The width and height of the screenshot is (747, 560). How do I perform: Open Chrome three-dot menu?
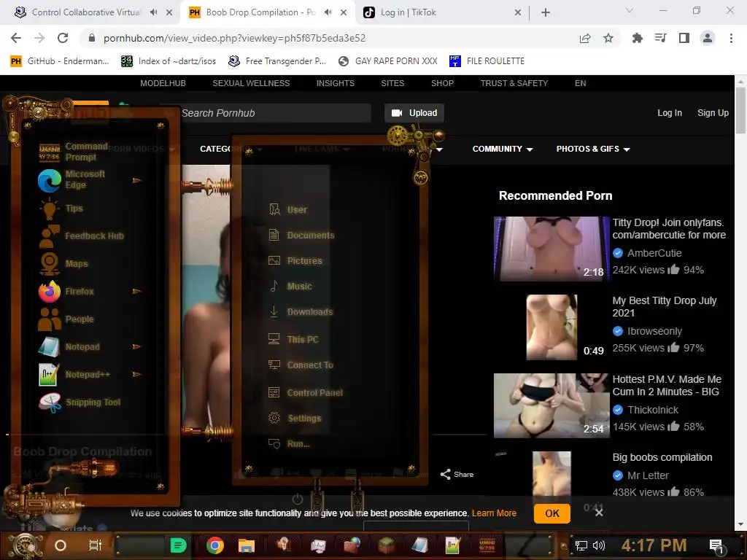pos(731,38)
